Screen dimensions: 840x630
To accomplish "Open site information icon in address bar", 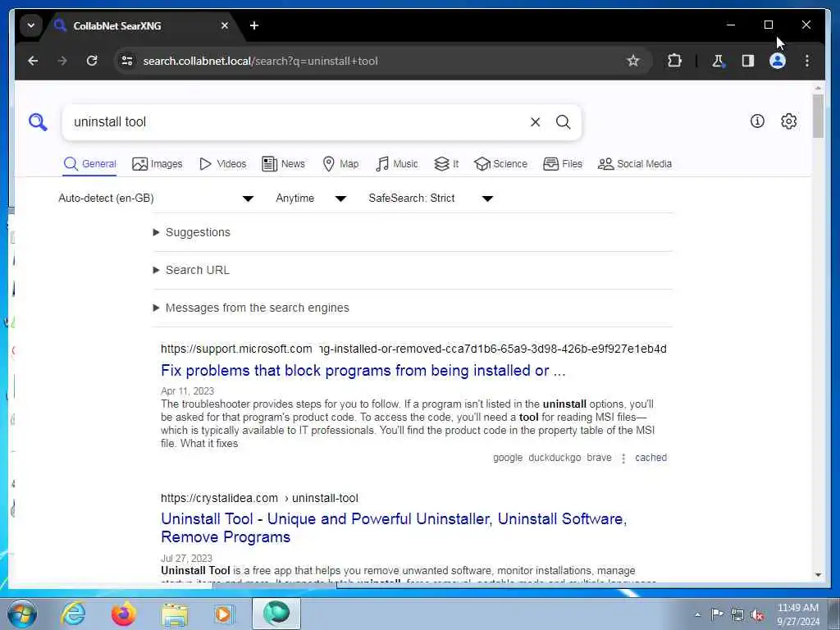I will pos(127,61).
